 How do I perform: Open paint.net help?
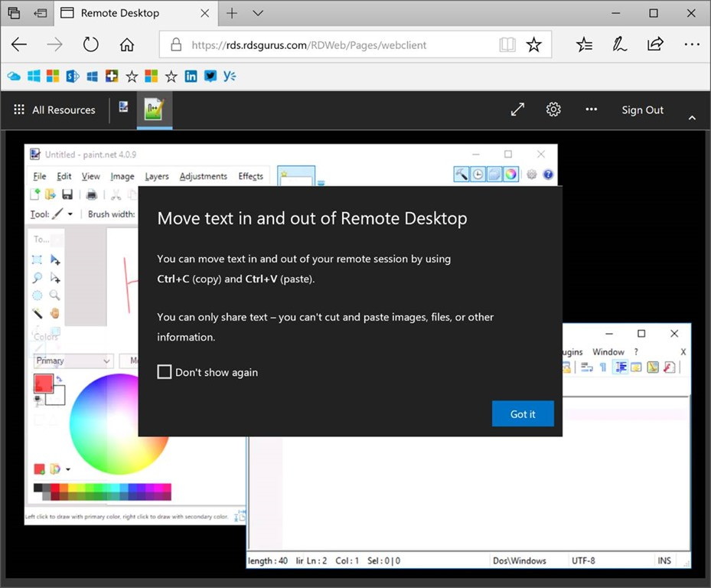(x=548, y=175)
